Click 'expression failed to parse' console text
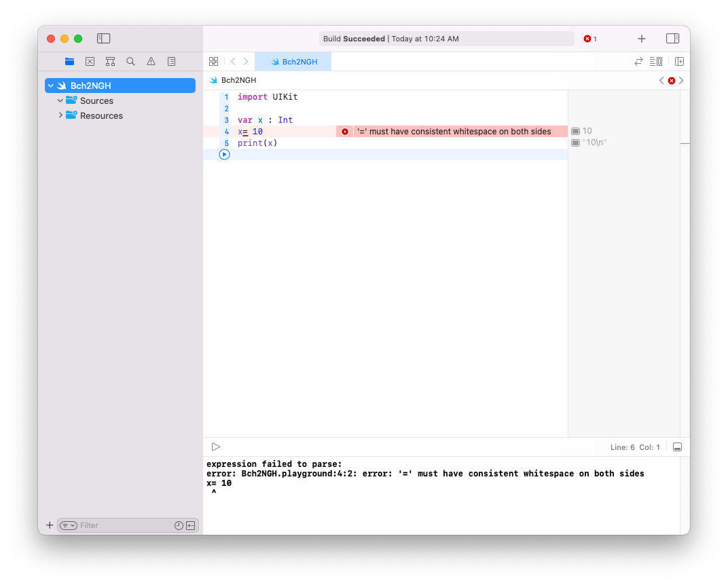728x585 pixels. coord(274,464)
